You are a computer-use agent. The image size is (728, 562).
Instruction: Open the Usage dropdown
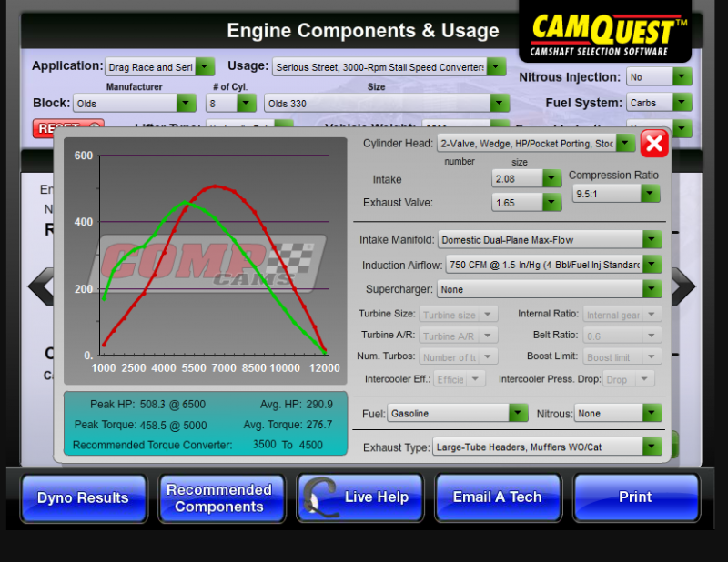click(x=496, y=66)
